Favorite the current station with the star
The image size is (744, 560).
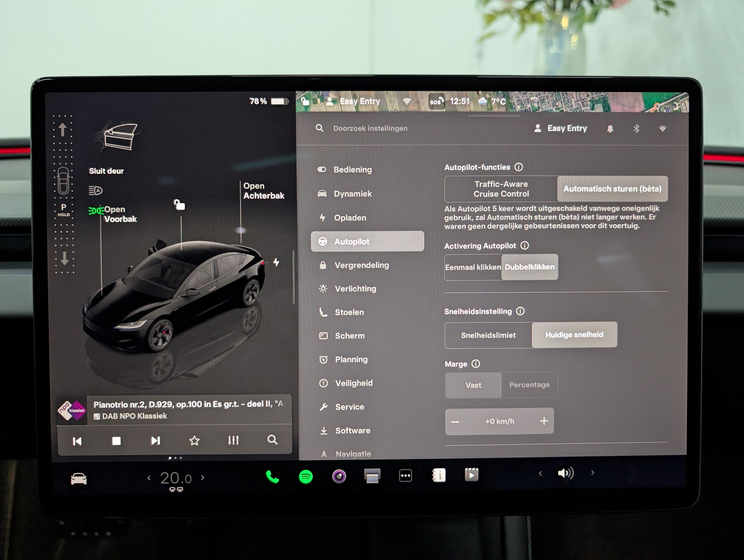point(195,440)
